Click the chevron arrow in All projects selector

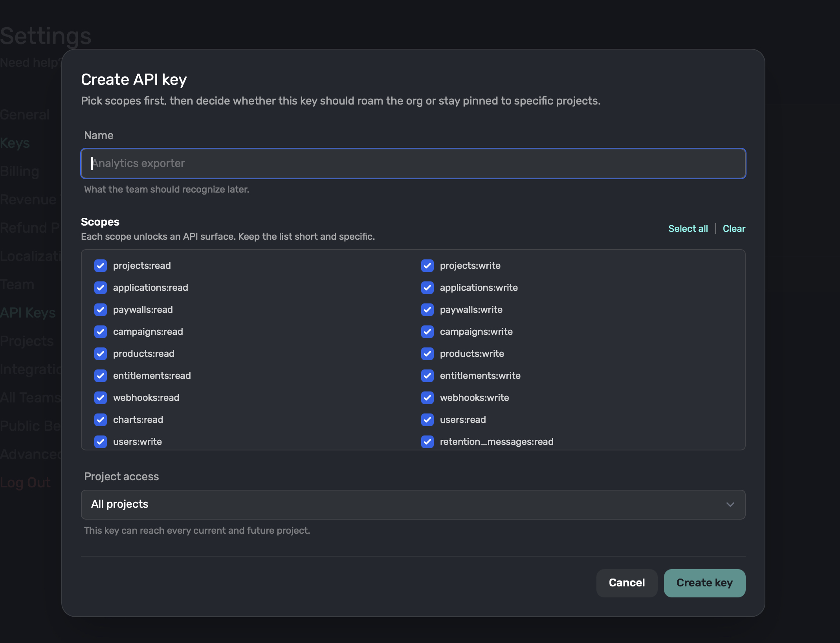coord(730,505)
